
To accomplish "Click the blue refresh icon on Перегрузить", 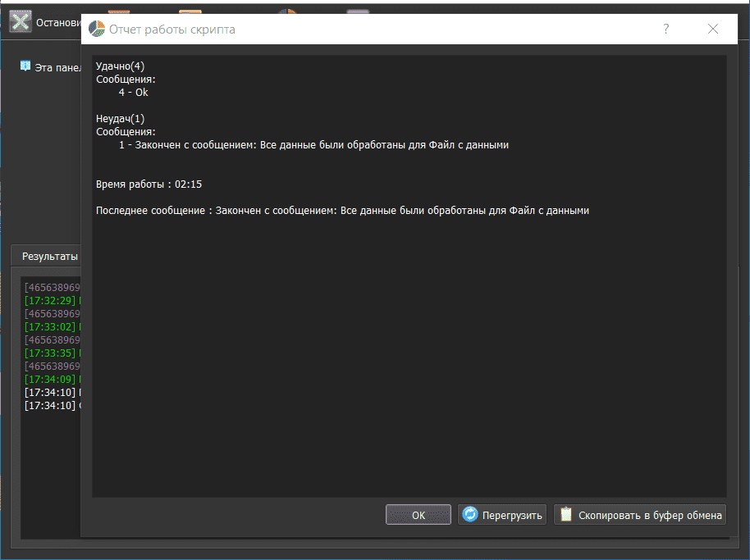I will 469,514.
